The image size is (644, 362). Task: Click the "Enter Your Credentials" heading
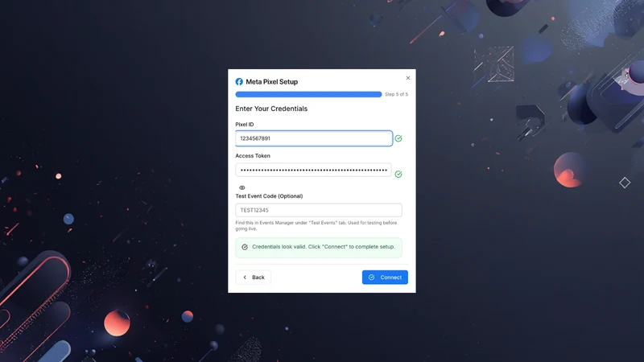(x=271, y=109)
